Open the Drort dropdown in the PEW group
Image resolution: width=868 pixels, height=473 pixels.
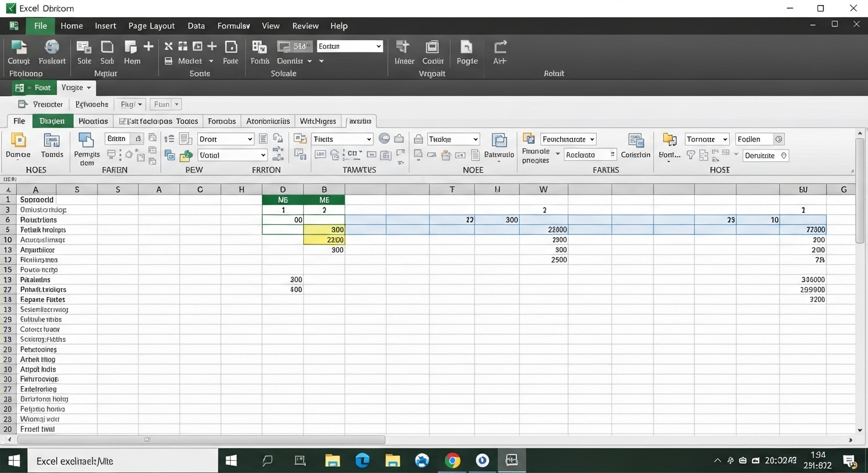pos(225,139)
